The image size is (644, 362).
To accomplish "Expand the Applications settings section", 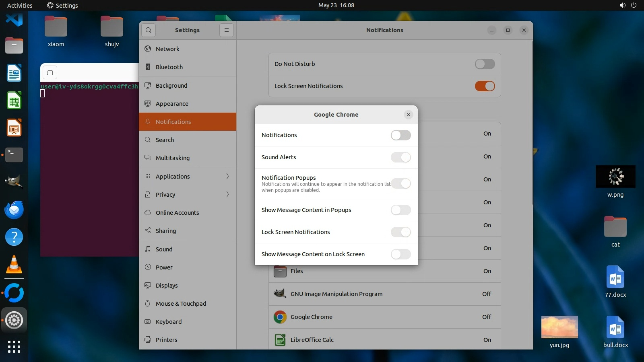I will coord(188,177).
